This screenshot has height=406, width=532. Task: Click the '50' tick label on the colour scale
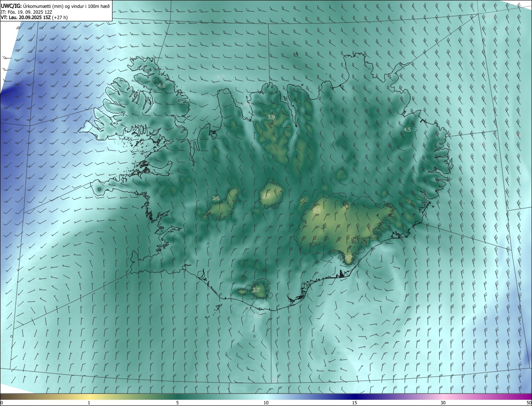pos(529,403)
